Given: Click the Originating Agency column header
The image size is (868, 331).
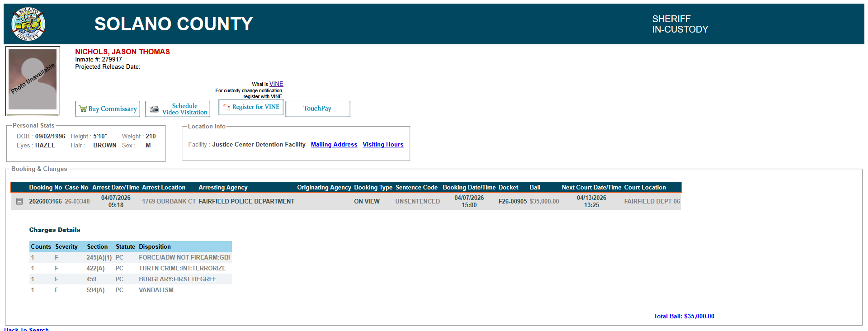Looking at the screenshot, I should coord(324,188).
